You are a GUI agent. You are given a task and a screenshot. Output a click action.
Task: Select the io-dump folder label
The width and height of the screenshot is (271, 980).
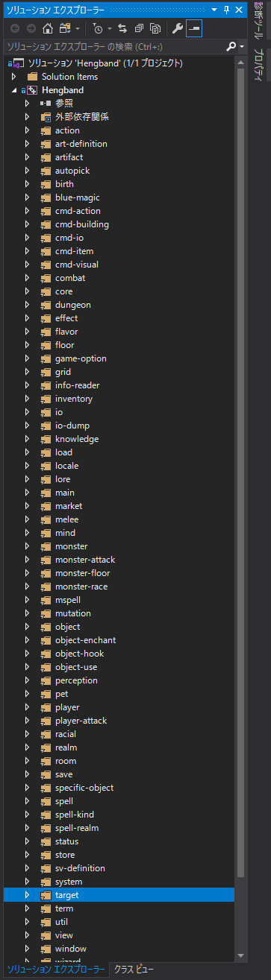[x=72, y=426]
